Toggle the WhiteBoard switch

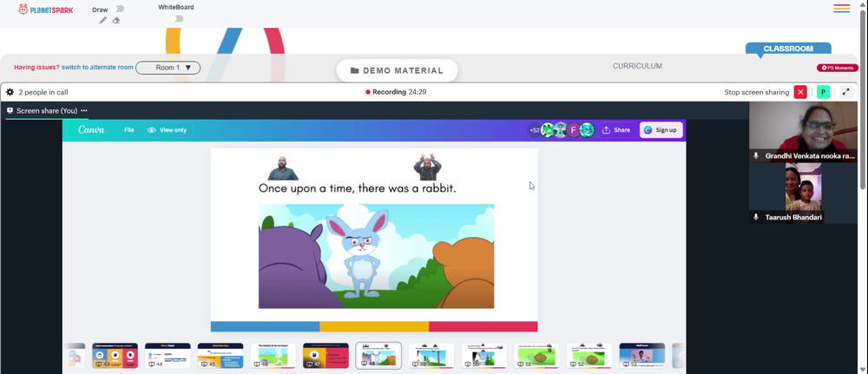point(176,18)
